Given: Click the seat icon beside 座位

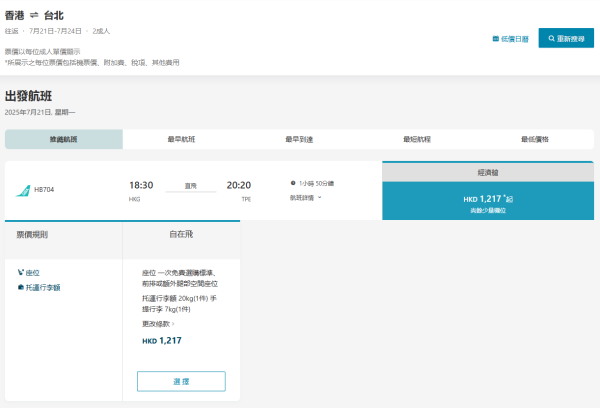Looking at the screenshot, I should pos(21,272).
